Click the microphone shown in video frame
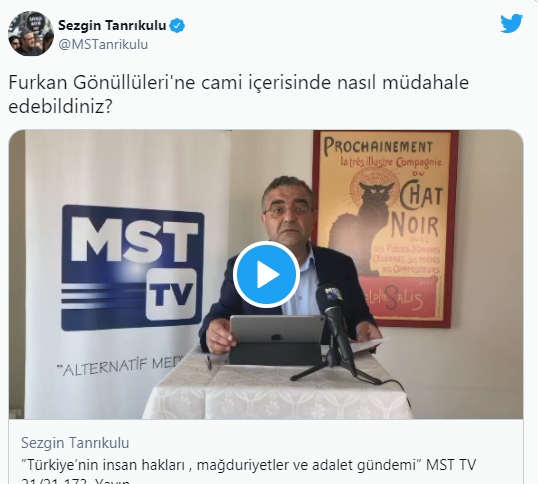 (x=335, y=321)
